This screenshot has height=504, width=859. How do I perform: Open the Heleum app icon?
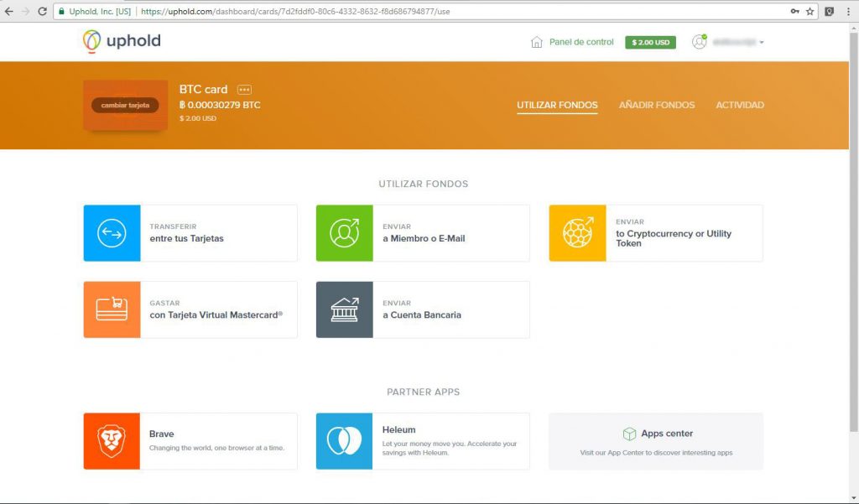(345, 441)
